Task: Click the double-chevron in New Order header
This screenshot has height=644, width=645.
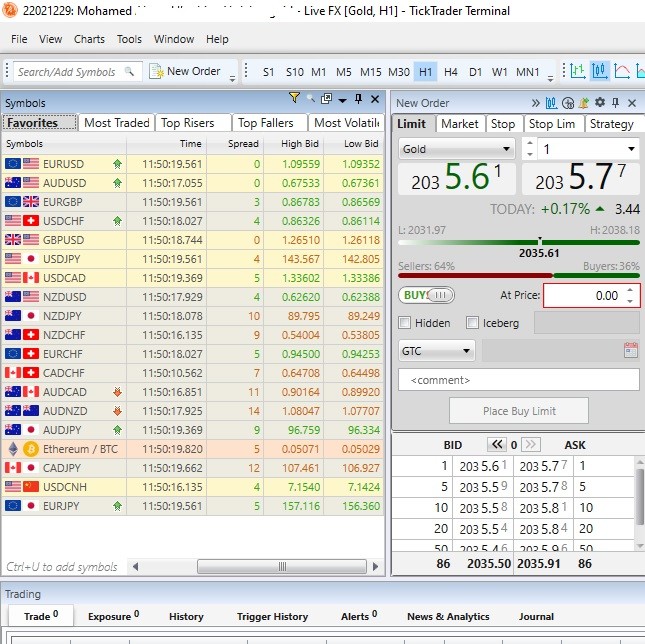Action: tap(535, 103)
